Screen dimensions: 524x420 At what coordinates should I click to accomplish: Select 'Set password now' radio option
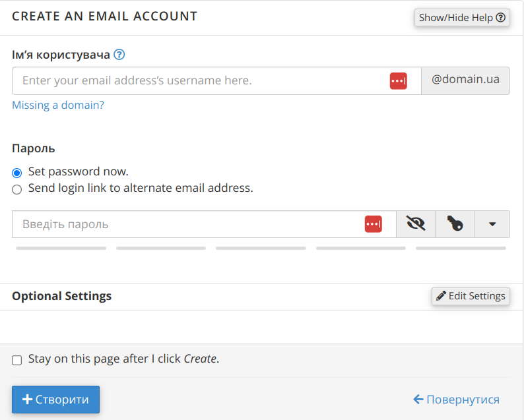click(x=17, y=173)
